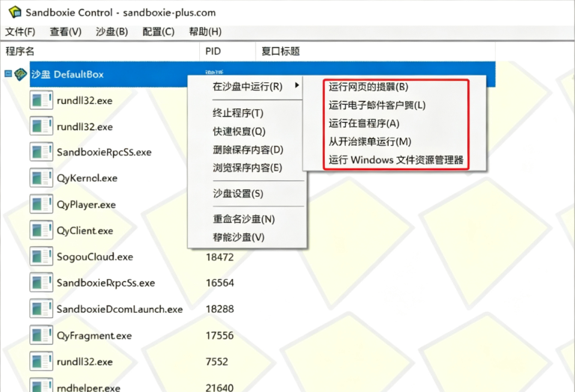The image size is (575, 392).
Task: Open the 沙盘(B) menu
Action: pos(112,32)
